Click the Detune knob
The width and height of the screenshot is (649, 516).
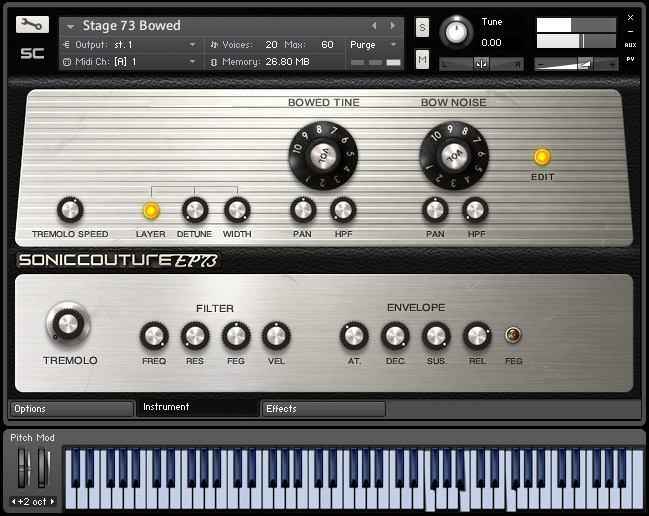[x=195, y=210]
